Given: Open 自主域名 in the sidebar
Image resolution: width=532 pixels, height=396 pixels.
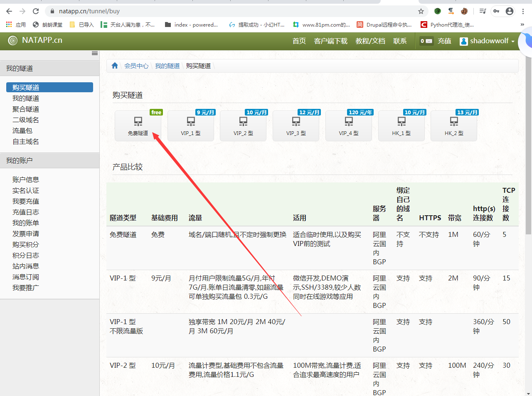Looking at the screenshot, I should [x=26, y=141].
